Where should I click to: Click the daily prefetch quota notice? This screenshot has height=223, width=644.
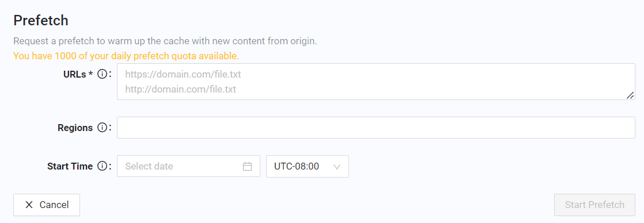(x=126, y=56)
